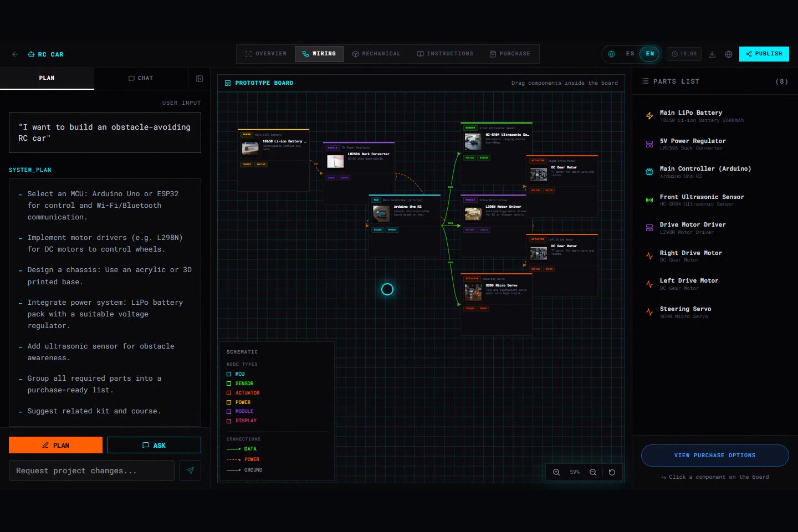Send the project change request
Image resolution: width=798 pixels, height=532 pixels.
pyautogui.click(x=190, y=470)
